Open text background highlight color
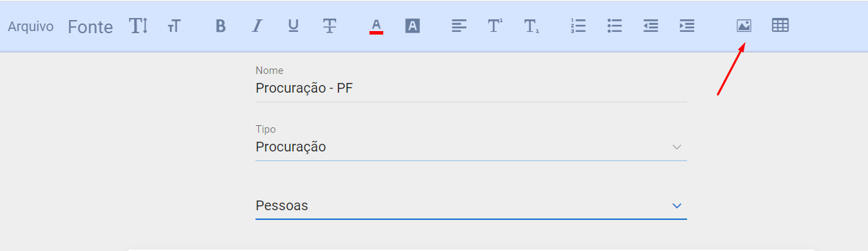 (412, 26)
